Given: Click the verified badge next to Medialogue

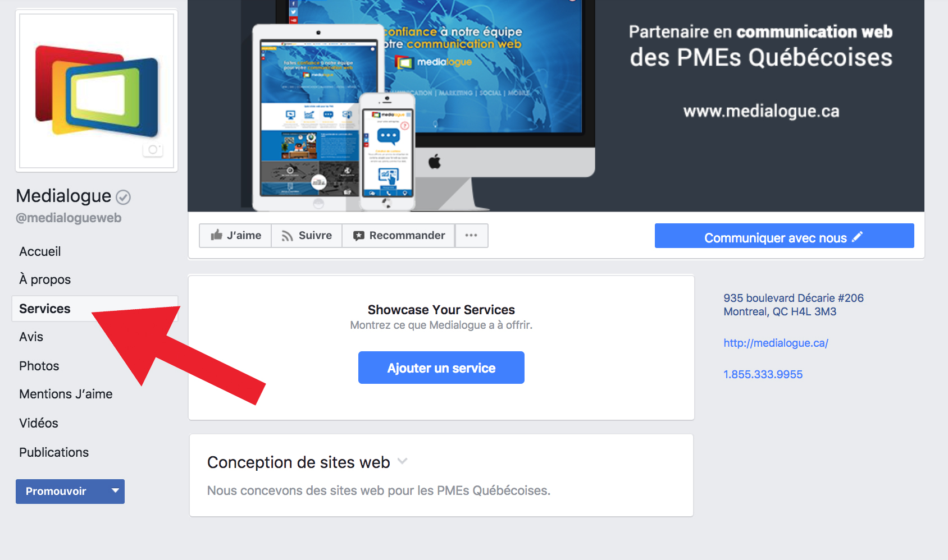Looking at the screenshot, I should coord(123,197).
